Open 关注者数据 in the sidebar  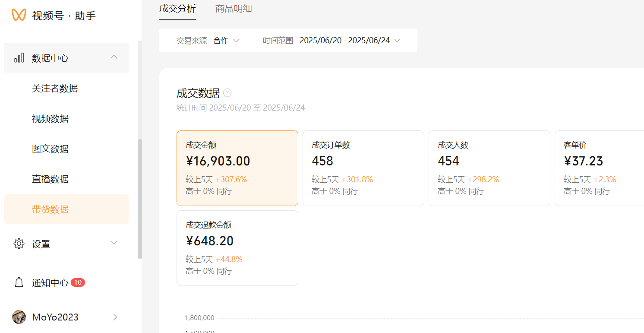click(66, 89)
